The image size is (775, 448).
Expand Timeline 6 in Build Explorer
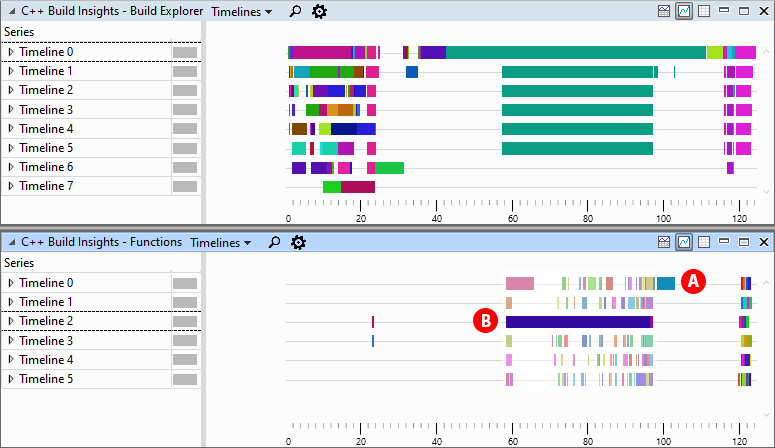click(x=11, y=167)
